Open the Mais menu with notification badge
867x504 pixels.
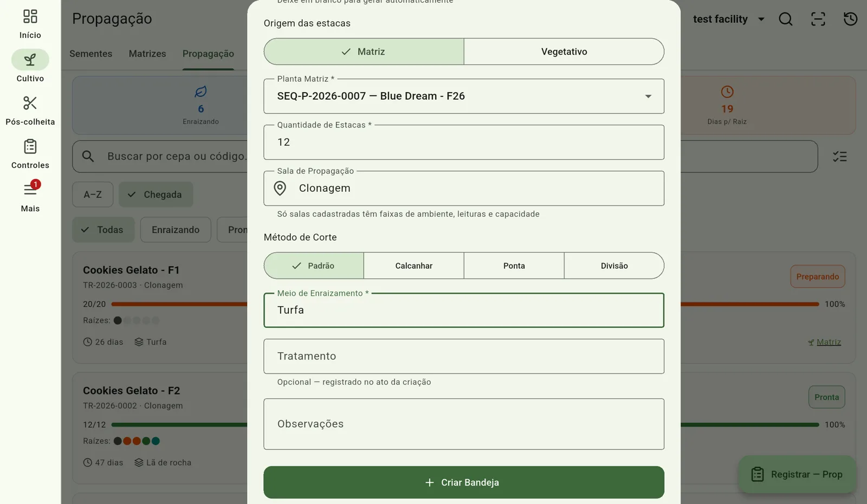[x=30, y=197]
